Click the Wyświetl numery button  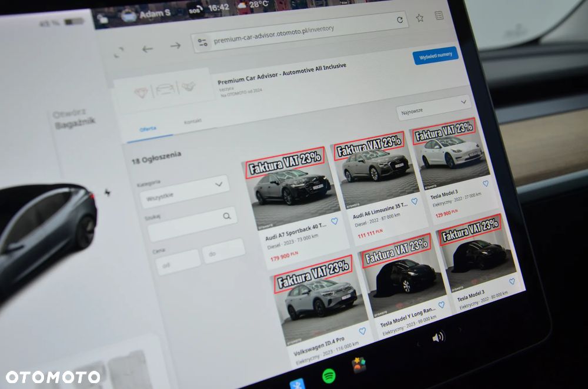pos(435,55)
